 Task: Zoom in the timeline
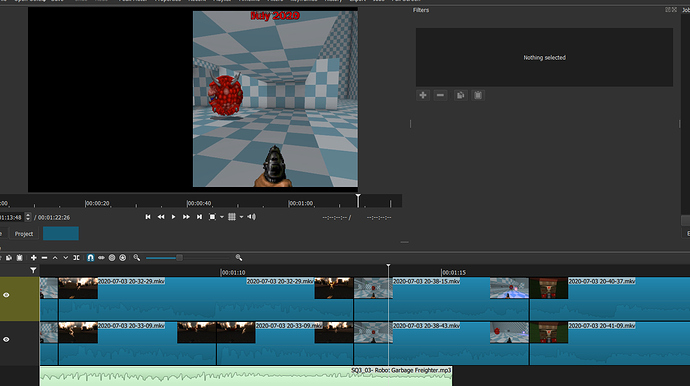[239, 258]
